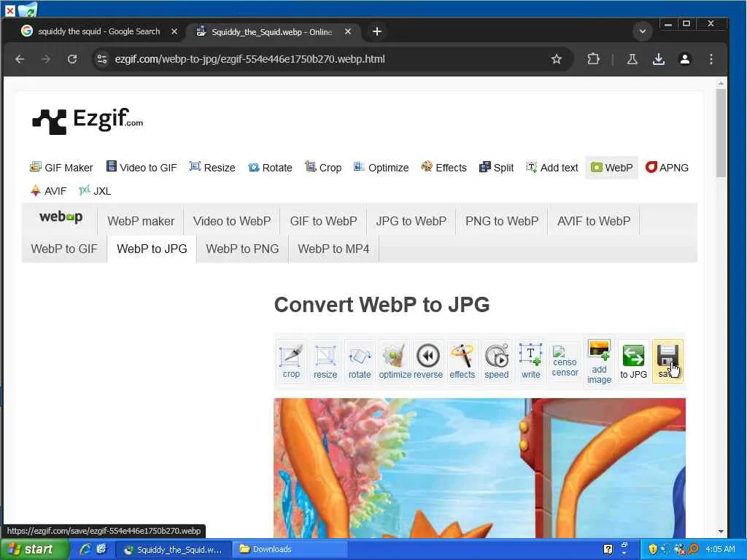Switch to AVIF to WebP tab
Screen dimensions: 747x560
click(594, 221)
